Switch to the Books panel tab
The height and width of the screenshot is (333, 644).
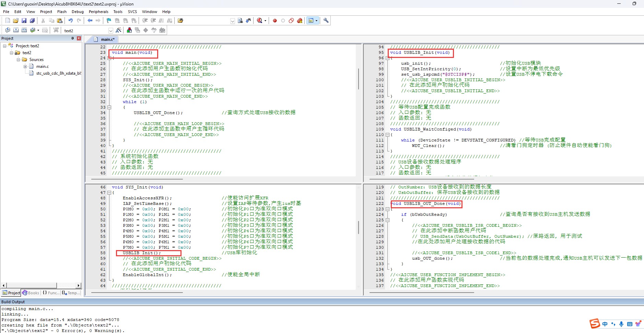[31, 293]
